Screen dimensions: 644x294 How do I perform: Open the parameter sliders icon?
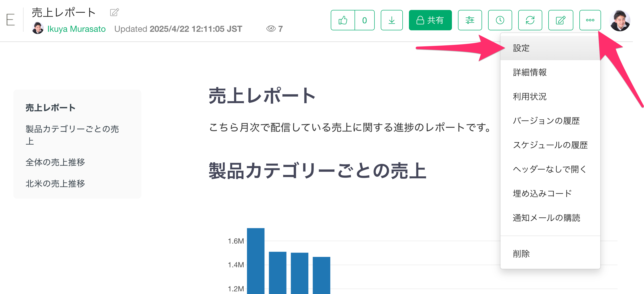point(469,20)
